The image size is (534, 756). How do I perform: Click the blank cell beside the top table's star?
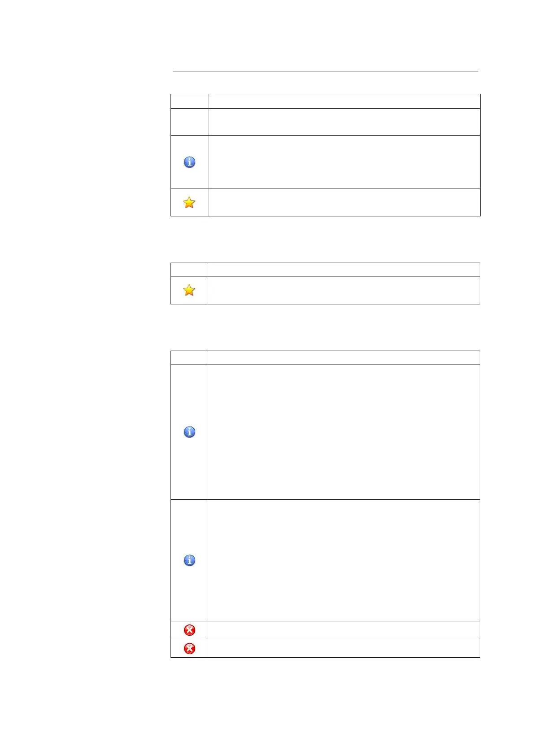click(344, 202)
